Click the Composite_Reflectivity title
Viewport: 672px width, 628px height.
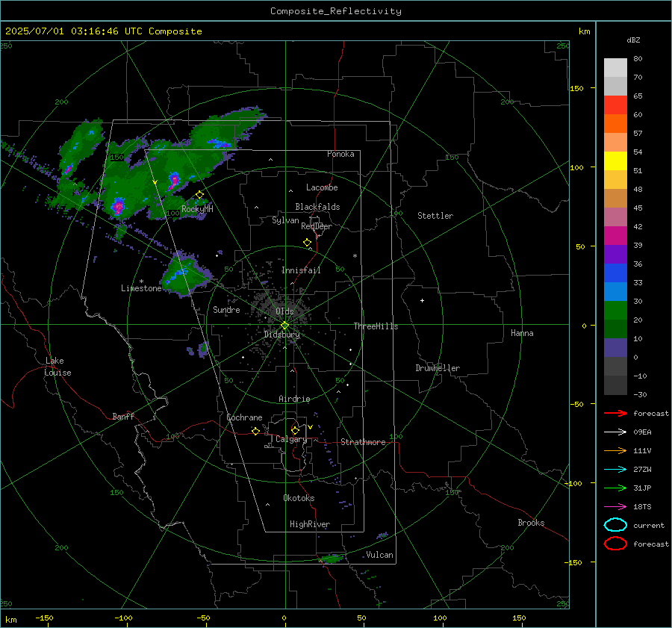[336, 11]
